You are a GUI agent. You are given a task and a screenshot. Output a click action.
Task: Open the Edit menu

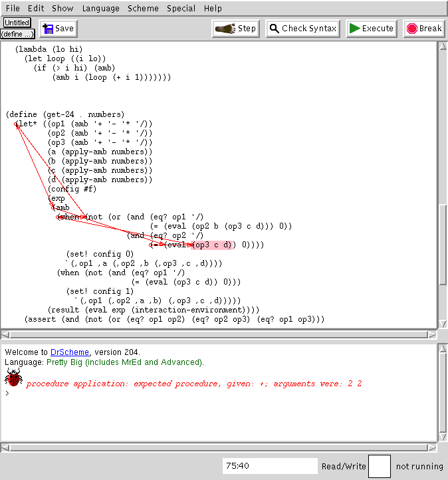click(36, 8)
